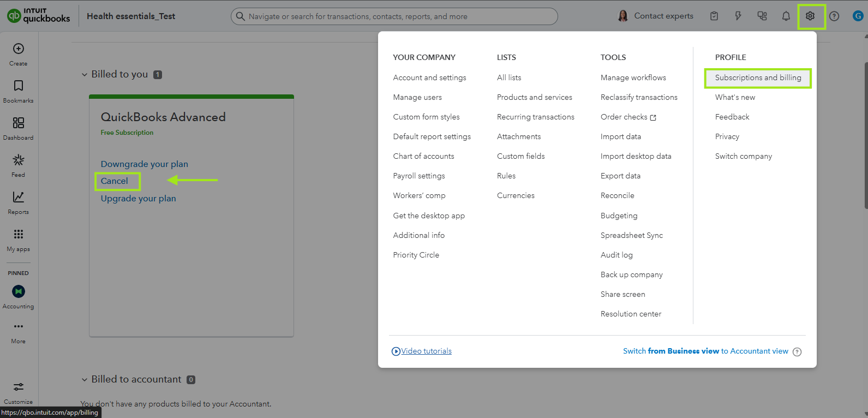
Task: Expand the More sidebar options
Action: [19, 327]
